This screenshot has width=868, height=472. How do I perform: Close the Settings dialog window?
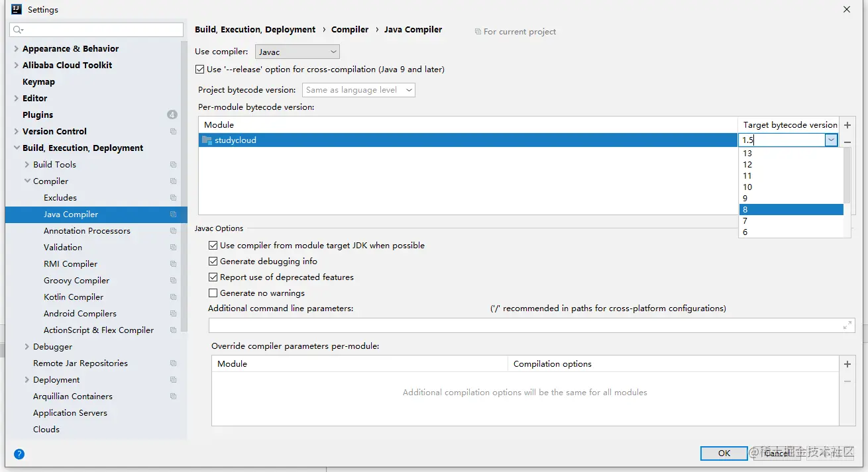847,9
